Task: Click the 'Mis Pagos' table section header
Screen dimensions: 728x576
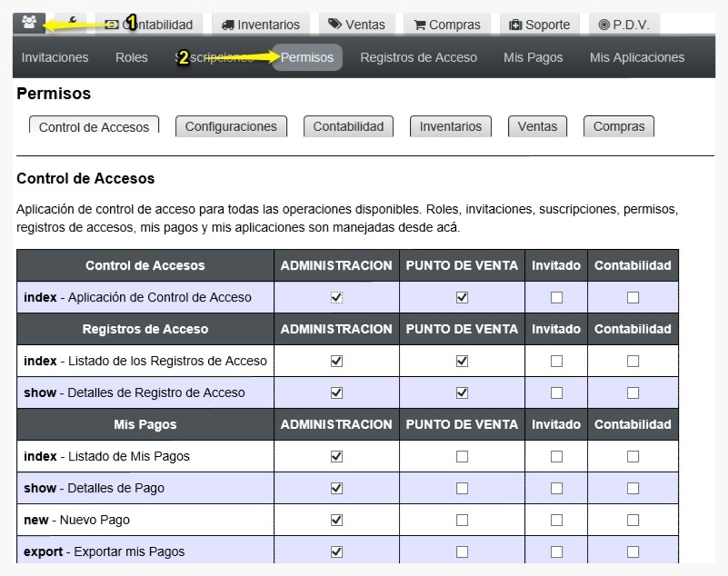Action: pyautogui.click(x=145, y=424)
